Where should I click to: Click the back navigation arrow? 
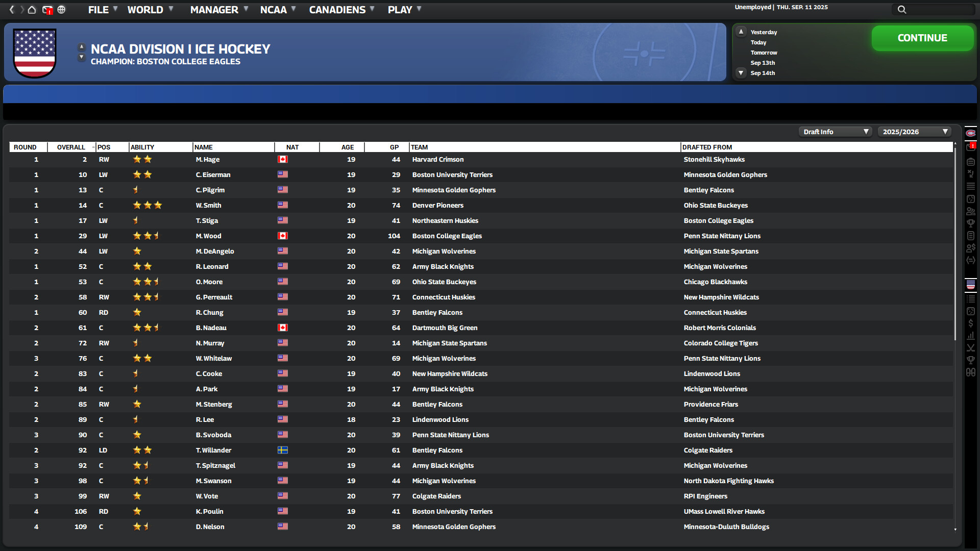[x=11, y=9]
